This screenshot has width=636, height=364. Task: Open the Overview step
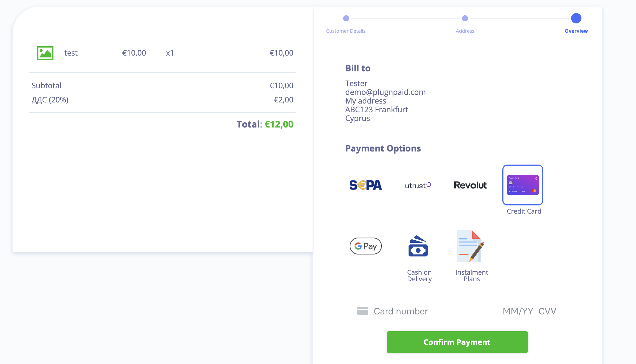pos(576,31)
